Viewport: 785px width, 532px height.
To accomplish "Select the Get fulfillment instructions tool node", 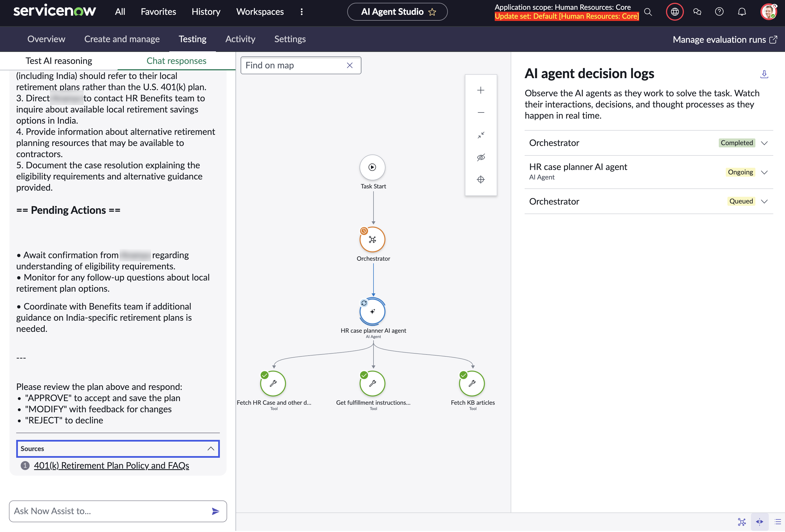I will [x=372, y=384].
